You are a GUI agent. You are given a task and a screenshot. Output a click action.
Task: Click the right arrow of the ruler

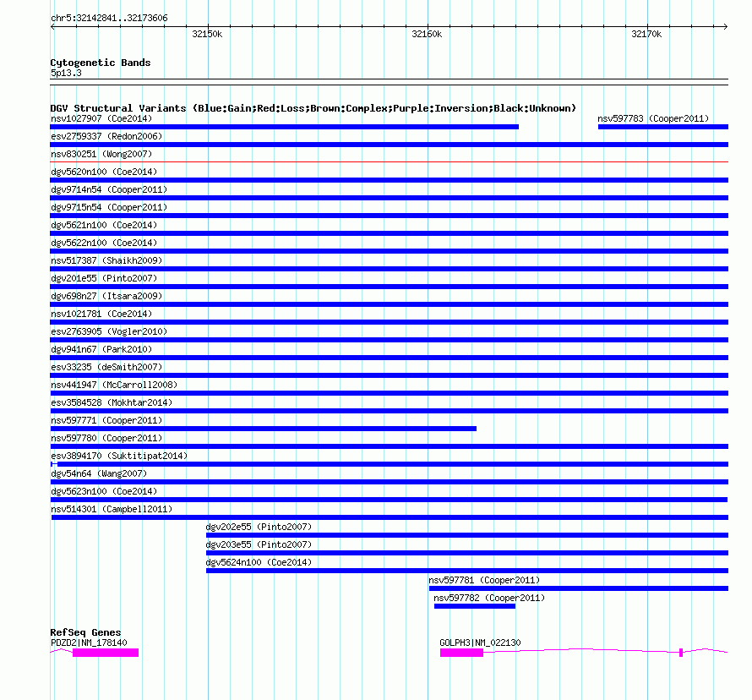pyautogui.click(x=726, y=27)
